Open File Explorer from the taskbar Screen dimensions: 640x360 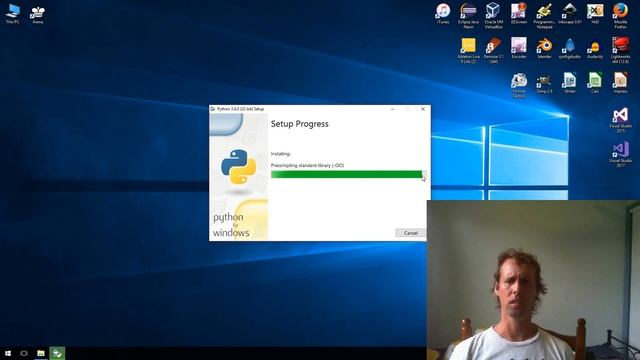(41, 353)
